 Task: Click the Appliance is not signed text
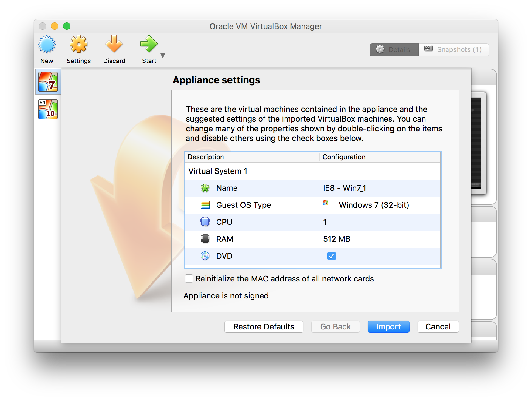226,296
